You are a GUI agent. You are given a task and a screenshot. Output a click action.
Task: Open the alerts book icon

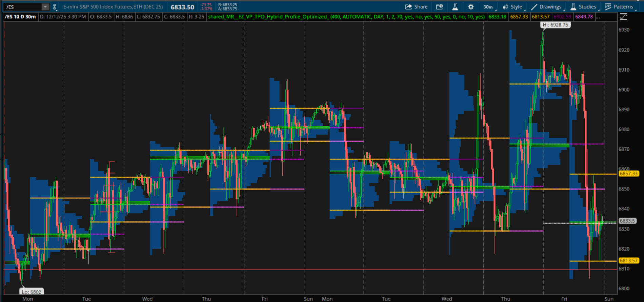pyautogui.click(x=439, y=7)
